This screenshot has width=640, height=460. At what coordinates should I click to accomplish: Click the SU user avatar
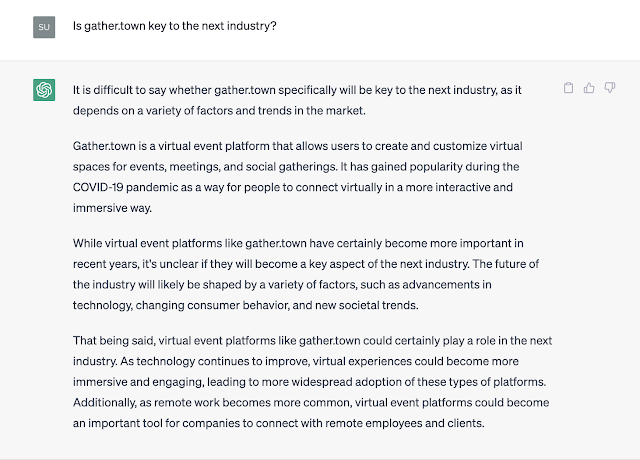point(44,27)
